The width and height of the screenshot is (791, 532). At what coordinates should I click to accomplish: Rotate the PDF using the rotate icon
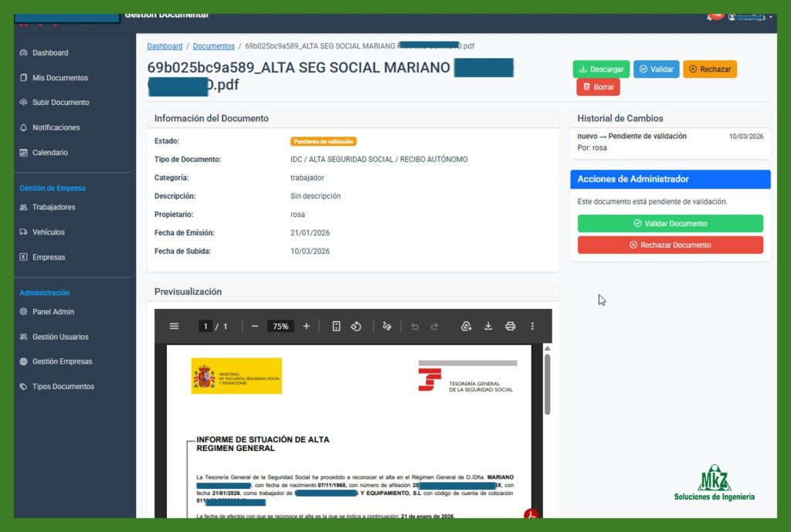point(356,327)
